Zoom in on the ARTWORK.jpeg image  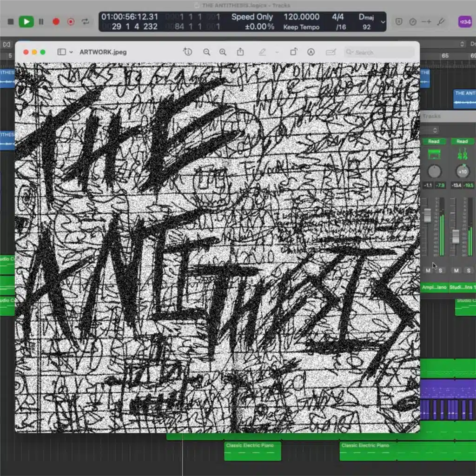[223, 52]
